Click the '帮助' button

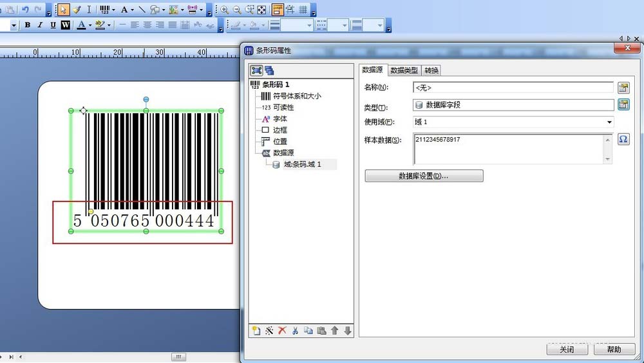coord(614,349)
